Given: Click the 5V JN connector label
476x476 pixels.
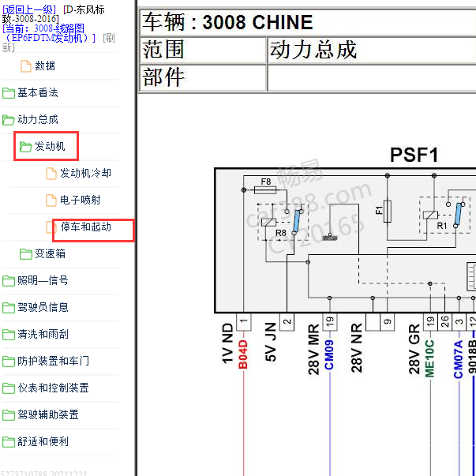Looking at the screenshot, I should pyautogui.click(x=271, y=342).
